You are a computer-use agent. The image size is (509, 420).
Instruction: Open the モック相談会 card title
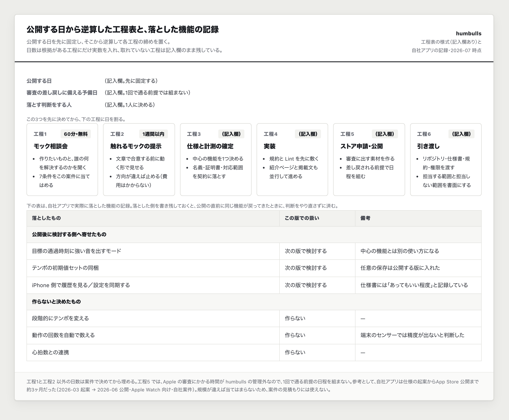(x=51, y=146)
